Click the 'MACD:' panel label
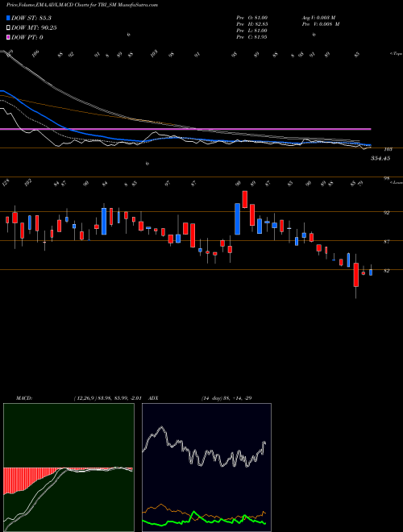403x532 pixels. [23, 397]
